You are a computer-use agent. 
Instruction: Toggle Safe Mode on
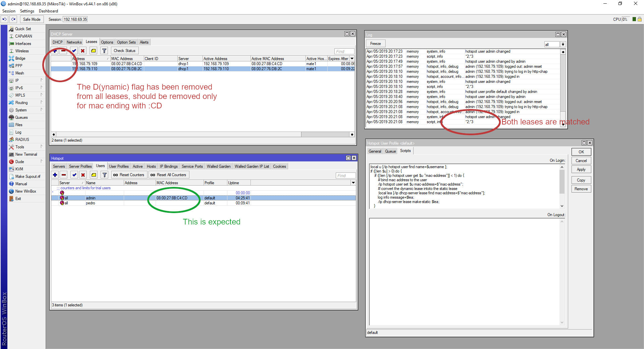(32, 19)
